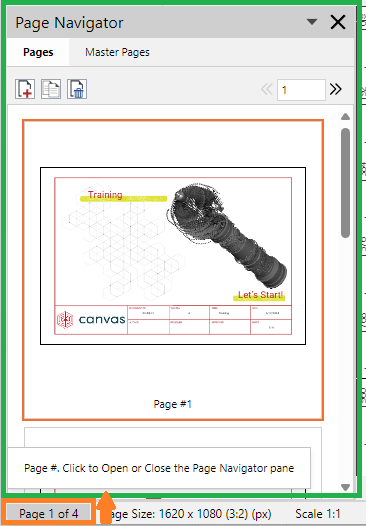Go to next page arrows
The image size is (366, 526).
pos(335,89)
